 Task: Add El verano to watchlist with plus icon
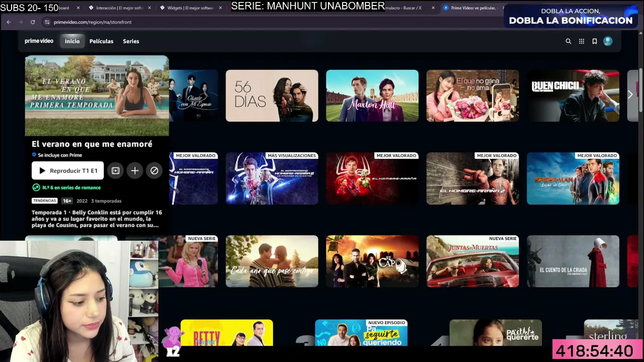coord(135,170)
